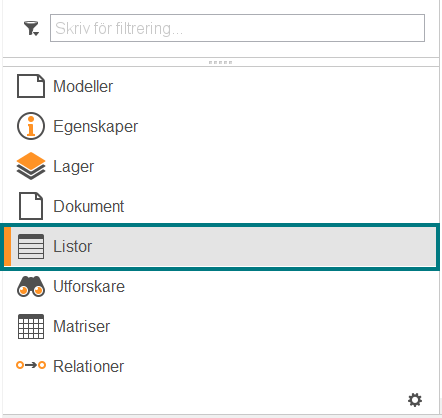Open the Utforskare entry label
Image resolution: width=442 pixels, height=418 pixels.
[89, 286]
